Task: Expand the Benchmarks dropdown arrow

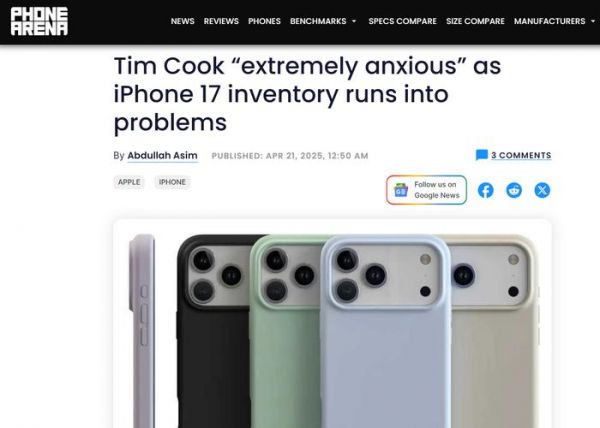Action: 354,21
